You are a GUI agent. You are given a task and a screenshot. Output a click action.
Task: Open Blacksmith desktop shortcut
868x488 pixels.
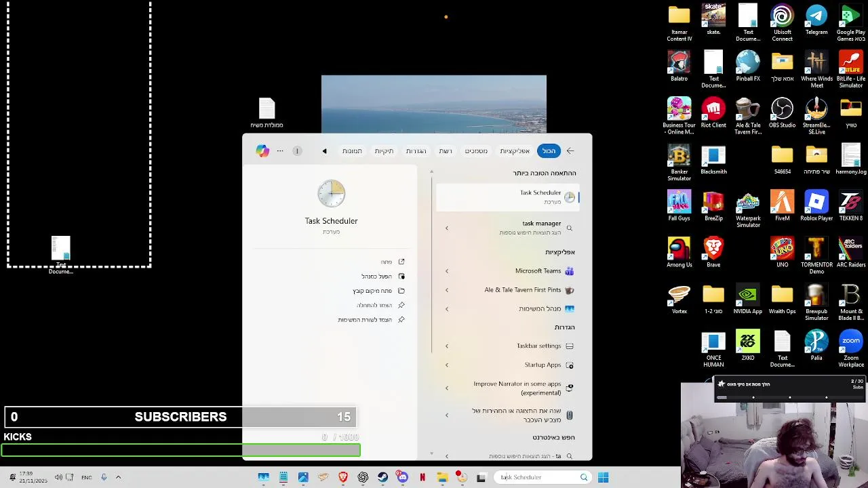[713, 159]
